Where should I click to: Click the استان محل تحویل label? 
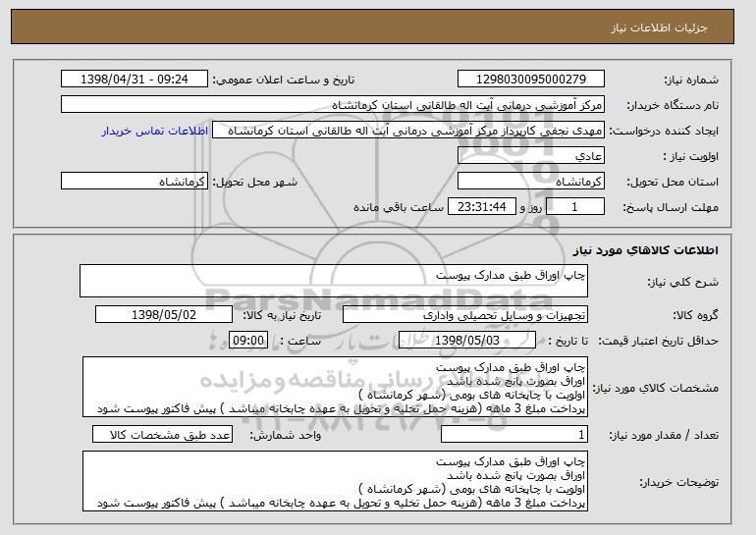[673, 182]
